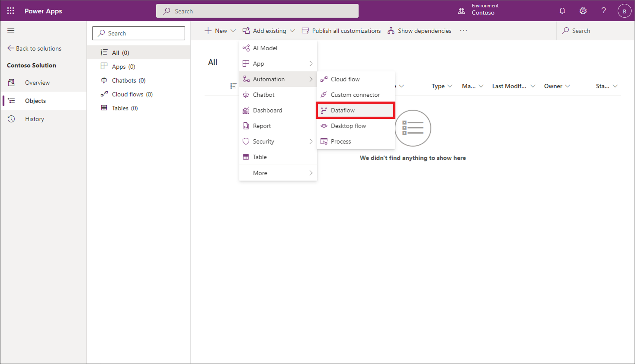
Task: Open the settings gear icon
Action: 583,11
